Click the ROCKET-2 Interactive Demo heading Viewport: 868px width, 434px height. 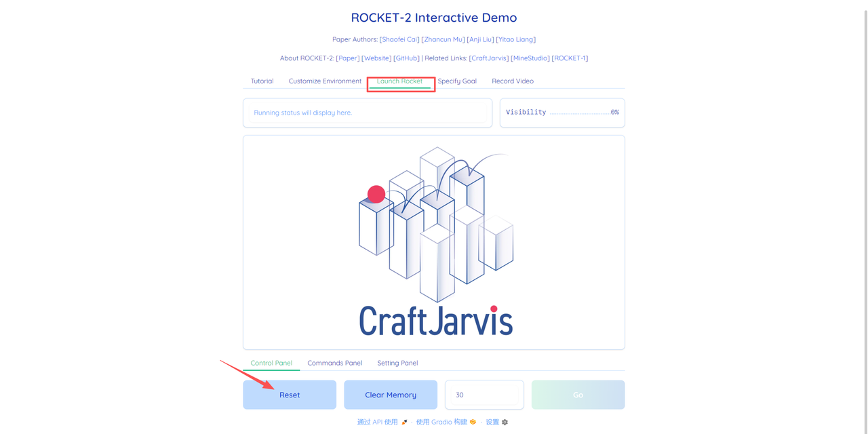tap(434, 18)
